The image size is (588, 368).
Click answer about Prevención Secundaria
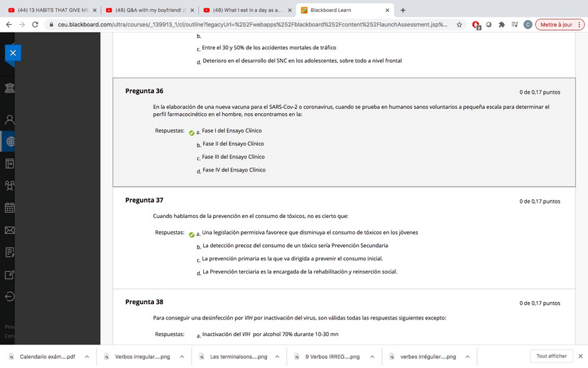coord(295,246)
